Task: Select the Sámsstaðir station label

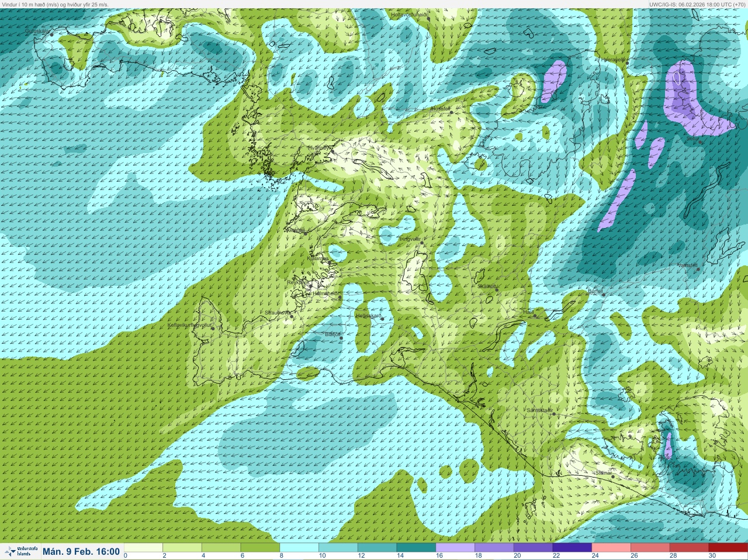Action: tap(539, 410)
